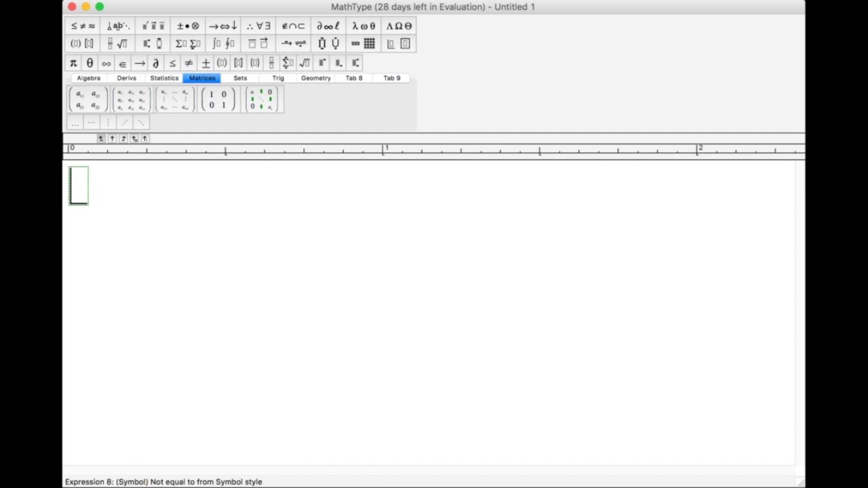Insert the upward diagonal ellipsis
Image resolution: width=868 pixels, height=488 pixels.
(124, 123)
